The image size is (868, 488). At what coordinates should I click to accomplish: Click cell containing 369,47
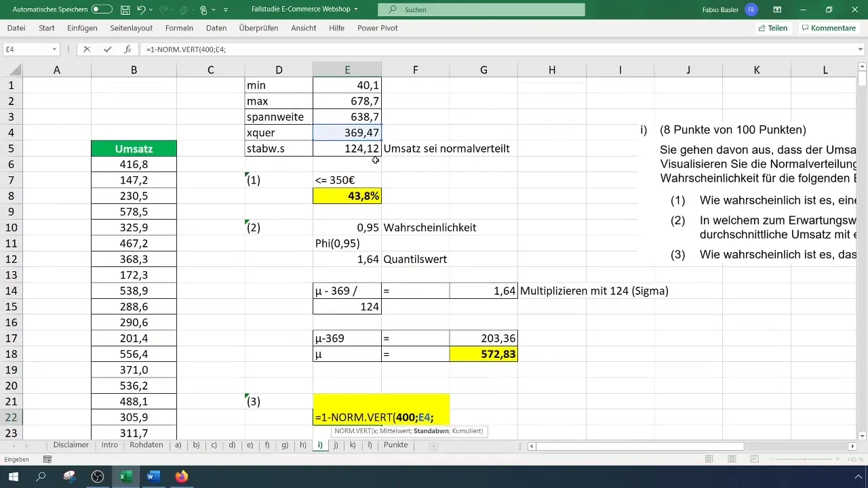[x=347, y=133]
